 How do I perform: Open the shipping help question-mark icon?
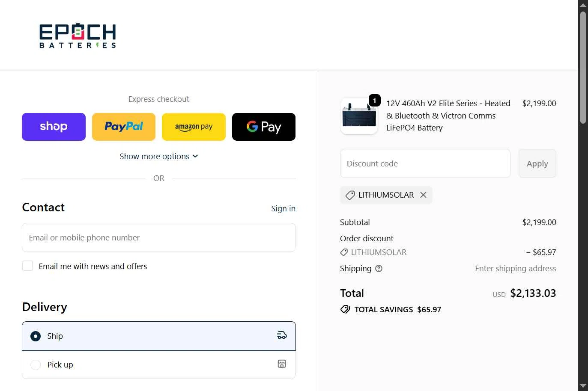tap(379, 269)
